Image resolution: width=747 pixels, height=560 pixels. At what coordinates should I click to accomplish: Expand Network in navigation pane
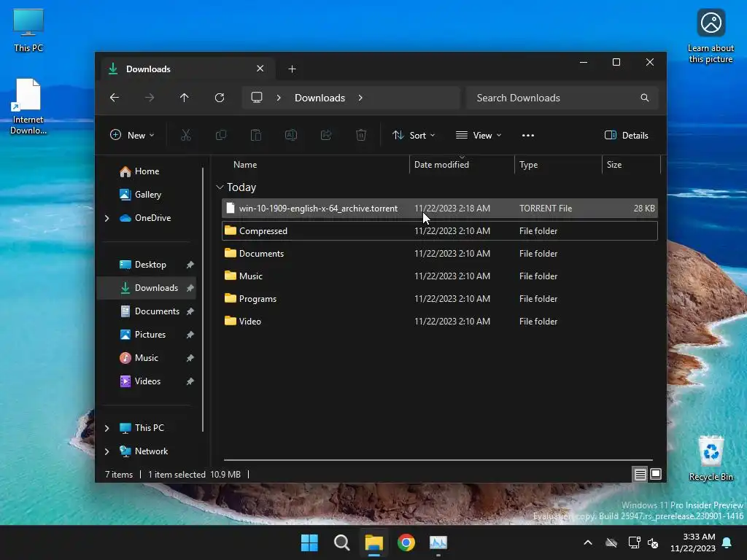[x=107, y=451]
